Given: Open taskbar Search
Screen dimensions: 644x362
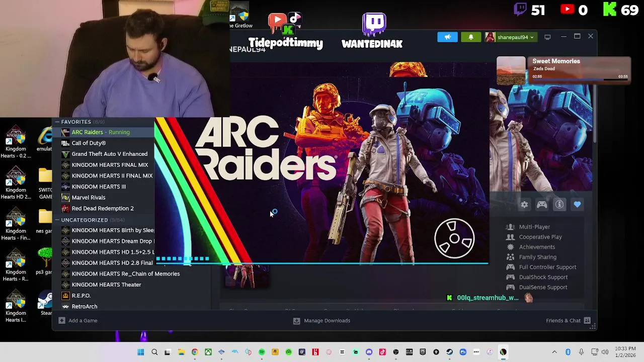Looking at the screenshot, I should tap(154, 352).
